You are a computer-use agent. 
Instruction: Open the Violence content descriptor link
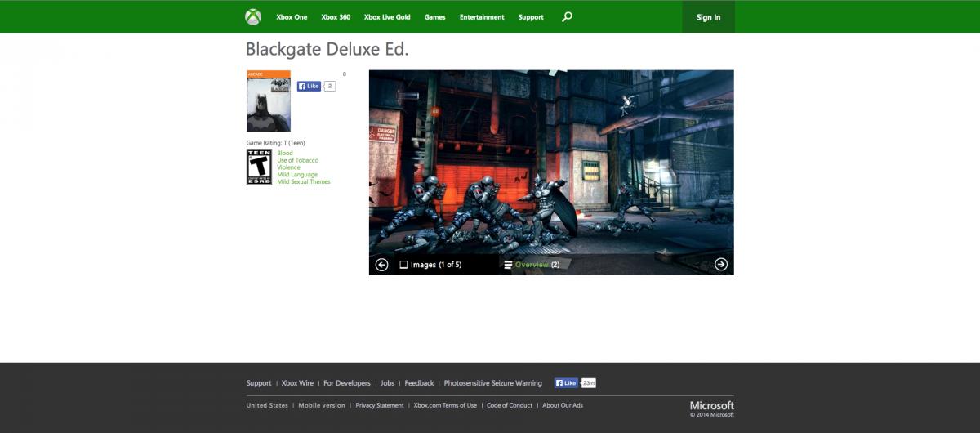tap(288, 167)
